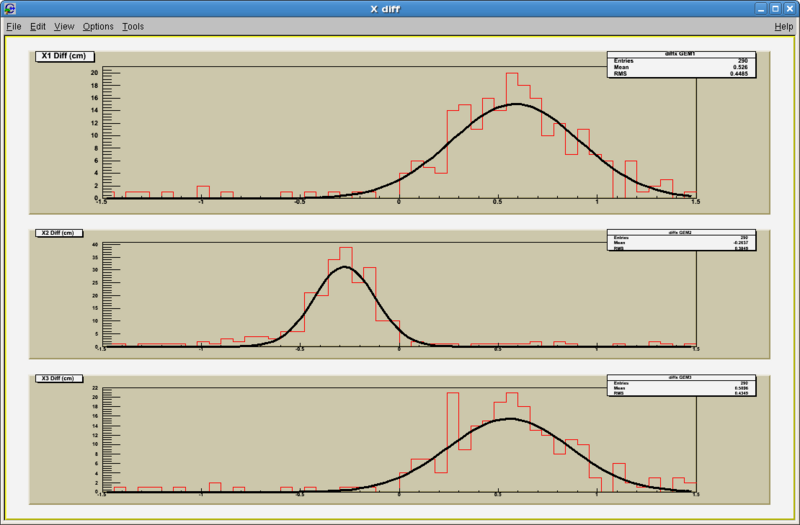Click the GEM2 statistics box header
This screenshot has width=800, height=525.
point(681,232)
